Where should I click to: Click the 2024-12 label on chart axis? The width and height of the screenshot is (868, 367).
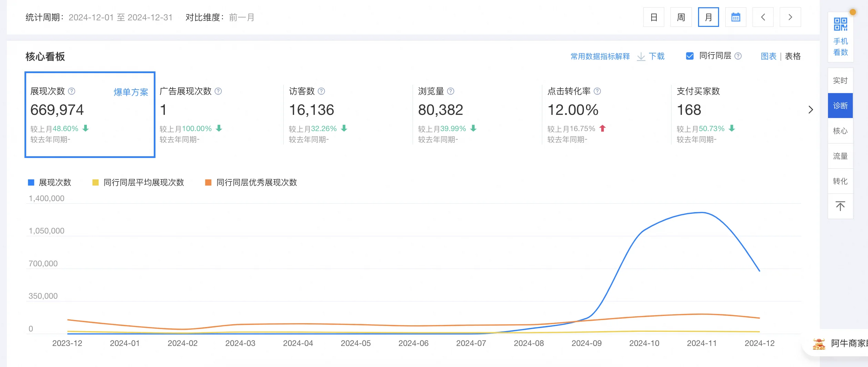click(759, 344)
